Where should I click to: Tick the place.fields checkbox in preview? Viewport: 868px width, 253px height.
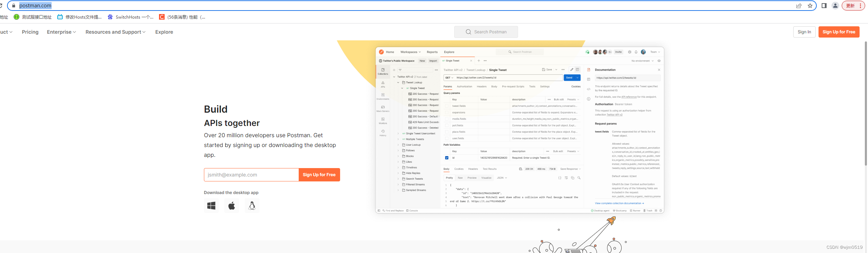[x=447, y=132]
